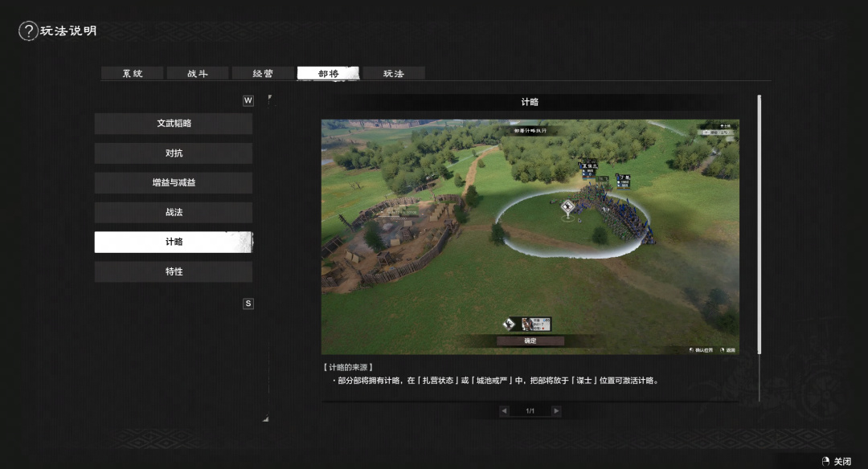Select the 部将 tab
Viewport: 868px width, 469px height.
tap(328, 73)
